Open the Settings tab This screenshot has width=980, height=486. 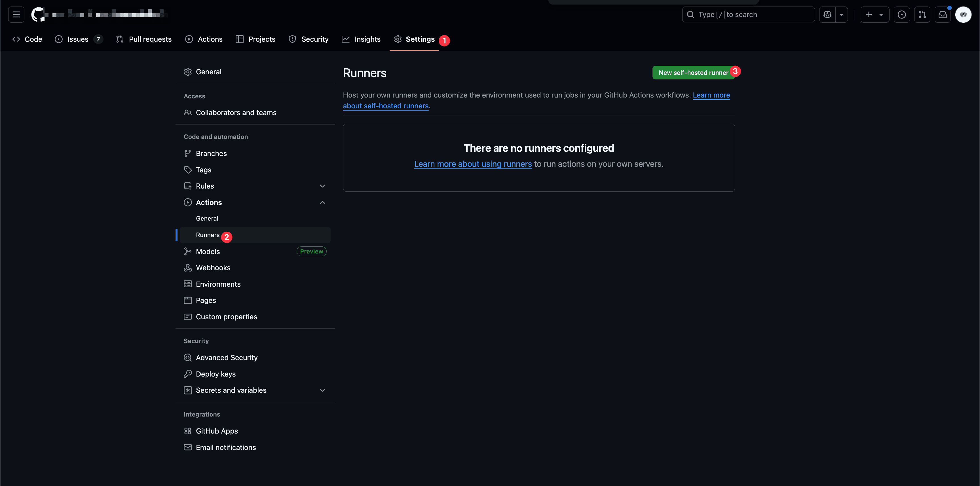[x=414, y=39]
